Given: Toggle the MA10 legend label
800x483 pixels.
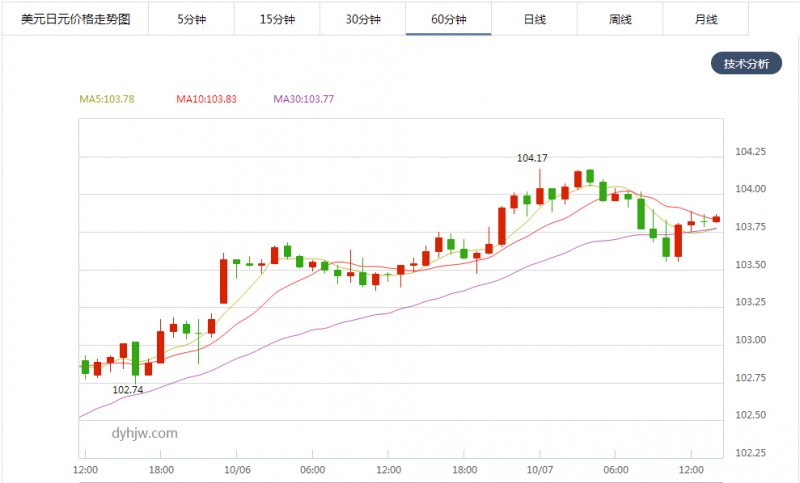Looking at the screenshot, I should (206, 99).
